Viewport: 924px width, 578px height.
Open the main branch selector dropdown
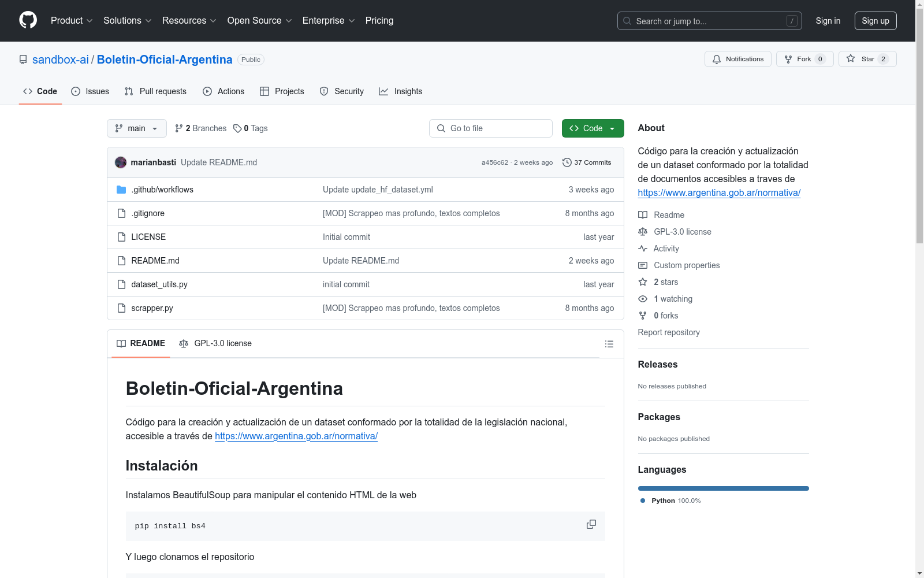(x=137, y=128)
